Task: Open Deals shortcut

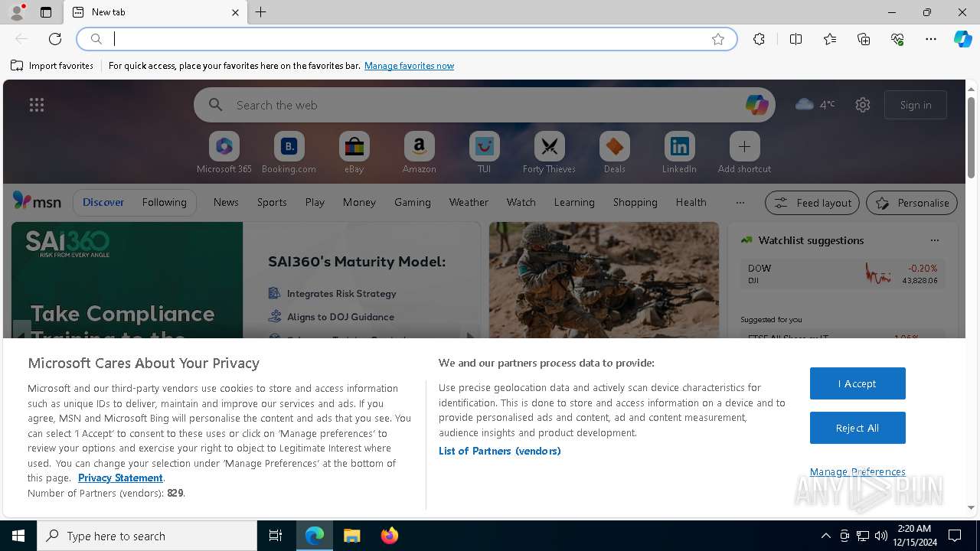Action: (614, 152)
